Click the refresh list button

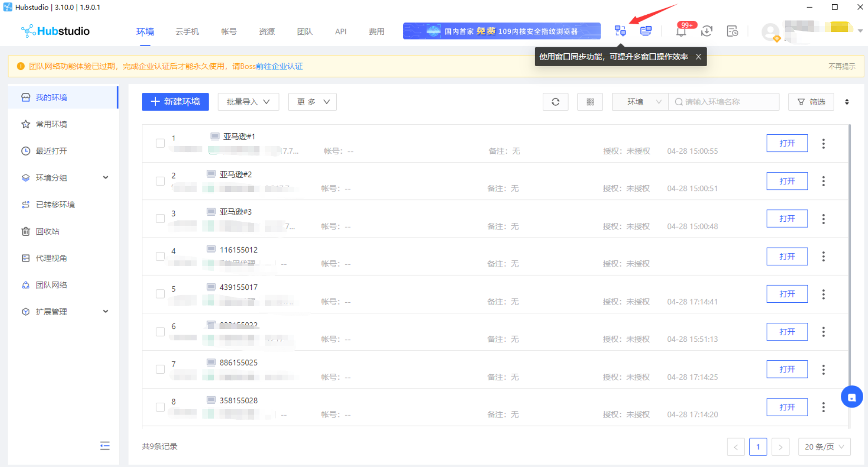tap(556, 102)
